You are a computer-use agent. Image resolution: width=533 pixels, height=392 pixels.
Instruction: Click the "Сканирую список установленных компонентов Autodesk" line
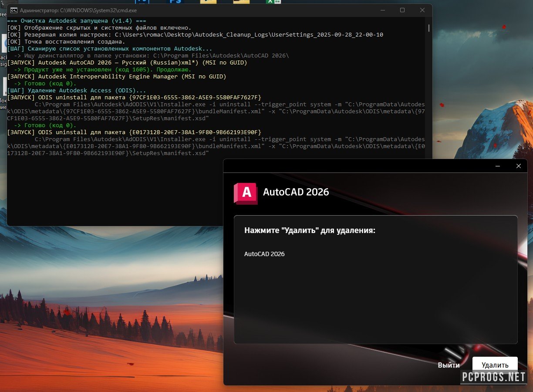110,49
